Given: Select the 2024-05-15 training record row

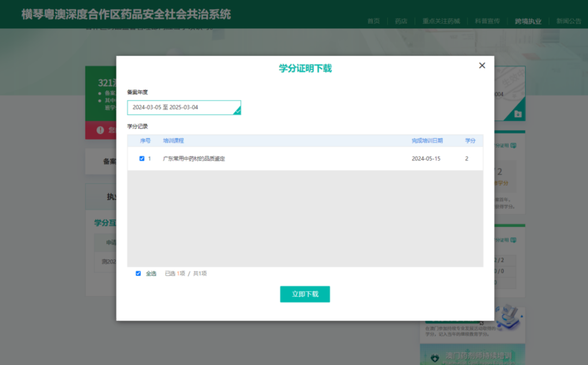Looking at the screenshot, I should click(305, 158).
